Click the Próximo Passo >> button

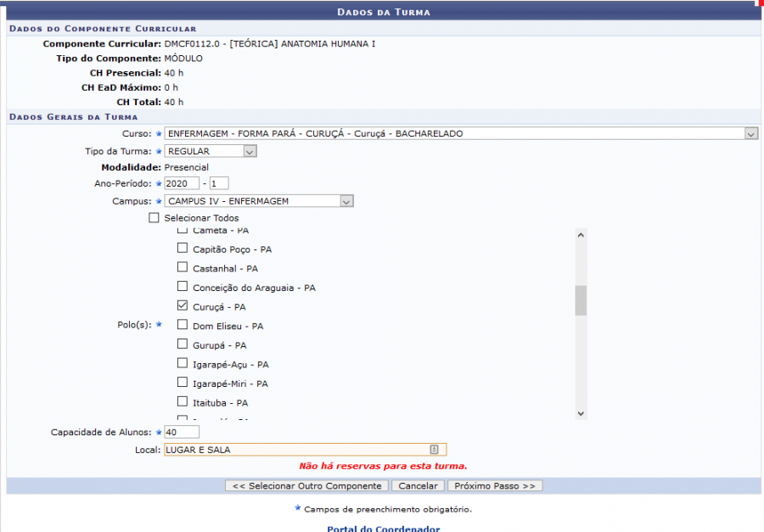tap(495, 486)
